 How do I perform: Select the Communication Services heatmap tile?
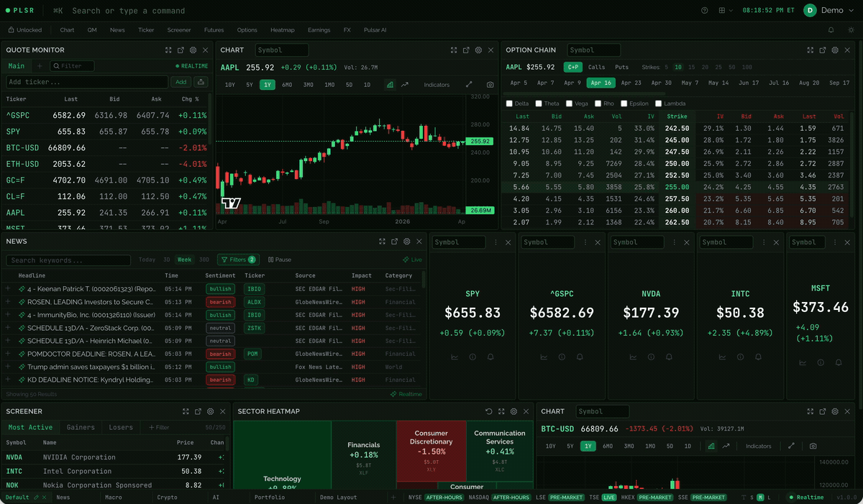pos(500,451)
